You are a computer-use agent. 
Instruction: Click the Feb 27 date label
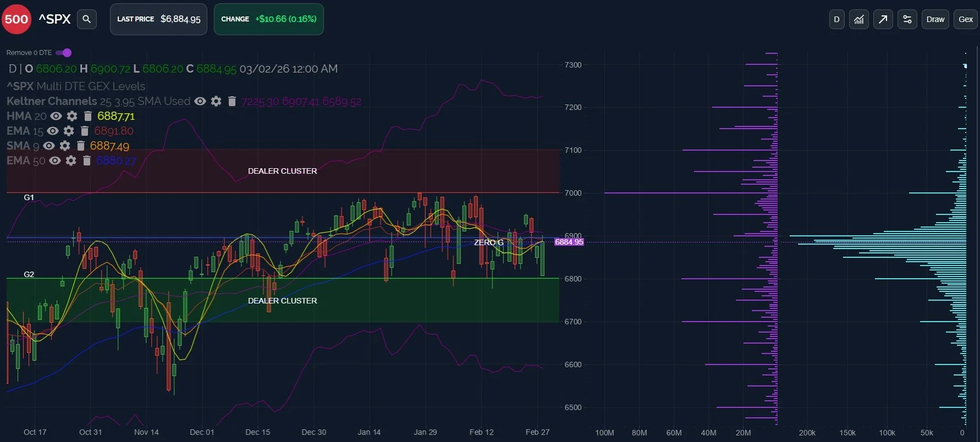click(537, 432)
